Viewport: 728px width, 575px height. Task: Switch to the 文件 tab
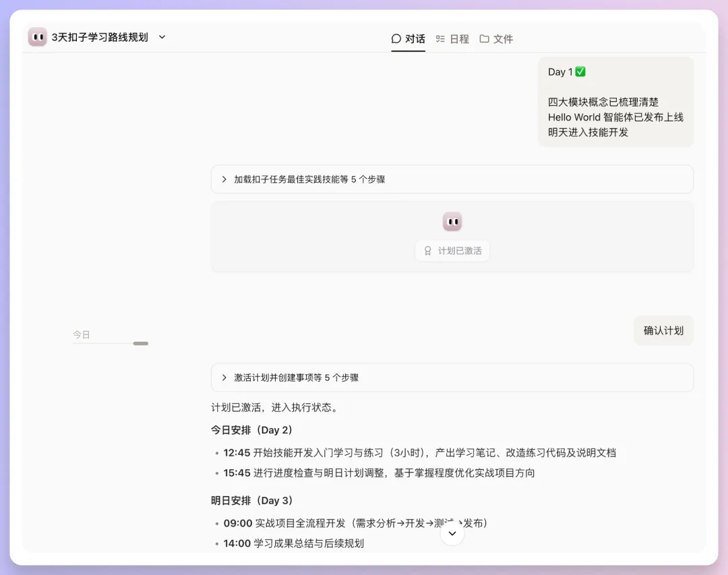[497, 38]
